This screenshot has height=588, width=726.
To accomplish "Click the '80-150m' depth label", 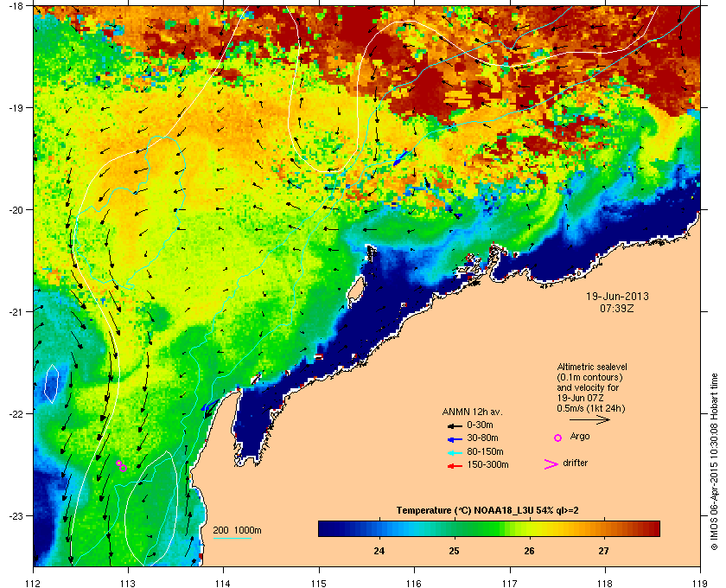I will click(485, 451).
